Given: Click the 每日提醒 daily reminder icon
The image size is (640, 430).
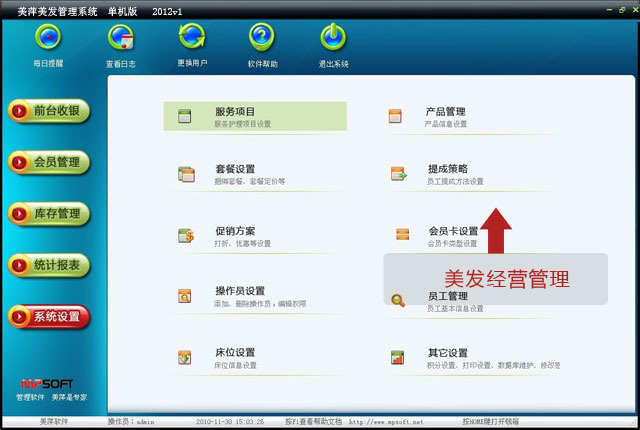Looking at the screenshot, I should coord(48,38).
